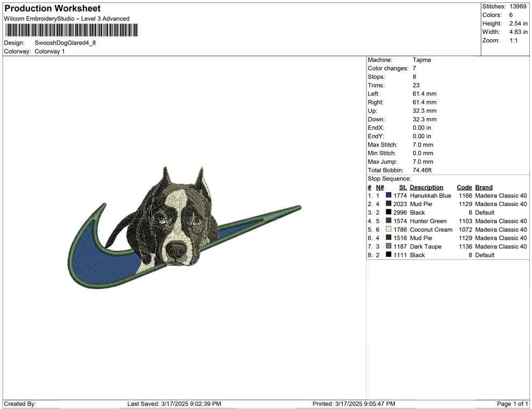Image resolution: width=532 pixels, height=409 pixels.
Task: Click the Colors value 6
Action: tap(511, 15)
